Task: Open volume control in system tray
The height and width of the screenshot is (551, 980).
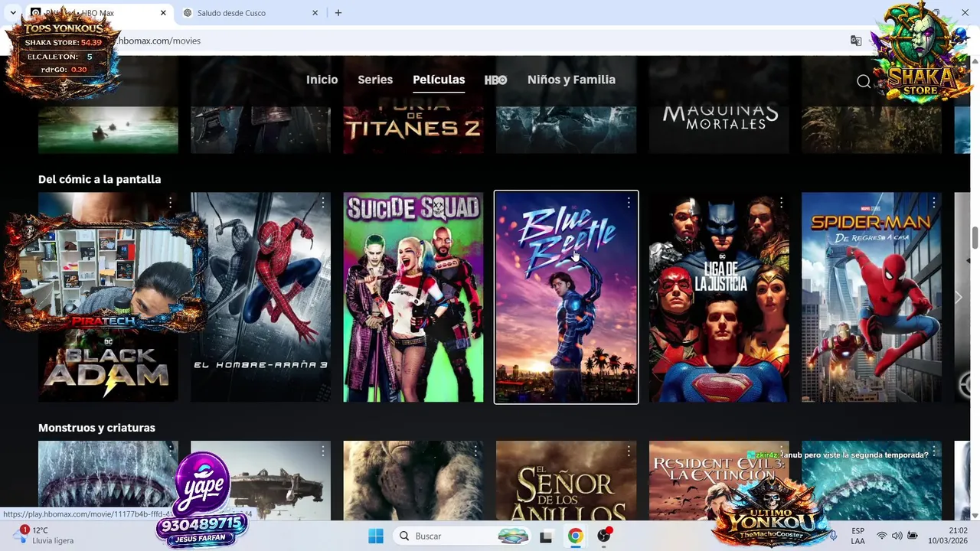Action: click(897, 536)
